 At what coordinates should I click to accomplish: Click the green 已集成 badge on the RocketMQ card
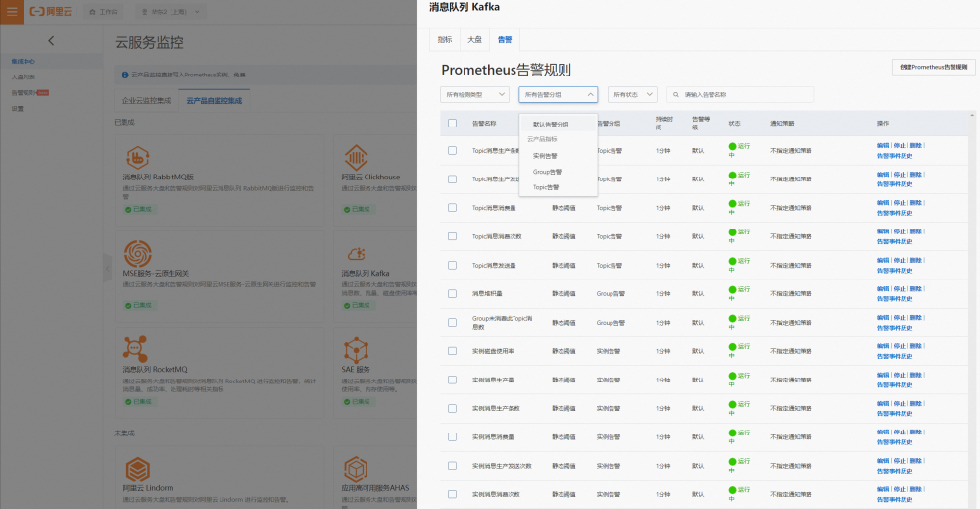(x=139, y=401)
